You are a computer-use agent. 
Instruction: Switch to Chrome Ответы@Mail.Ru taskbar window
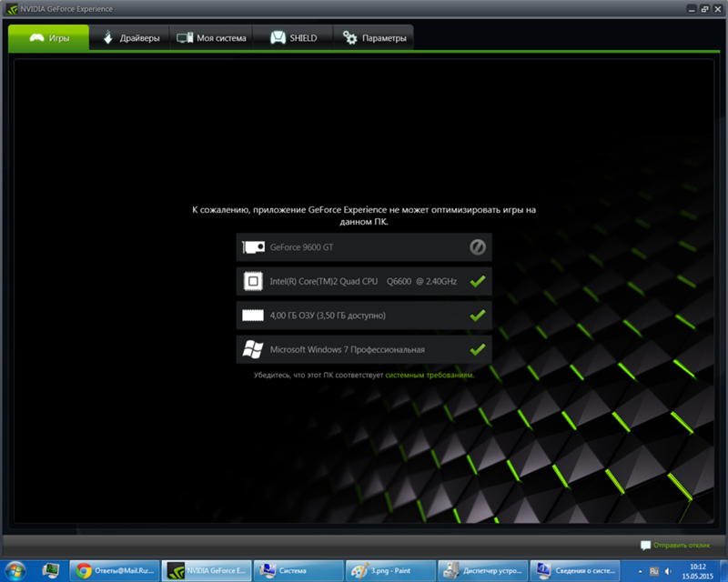point(115,571)
